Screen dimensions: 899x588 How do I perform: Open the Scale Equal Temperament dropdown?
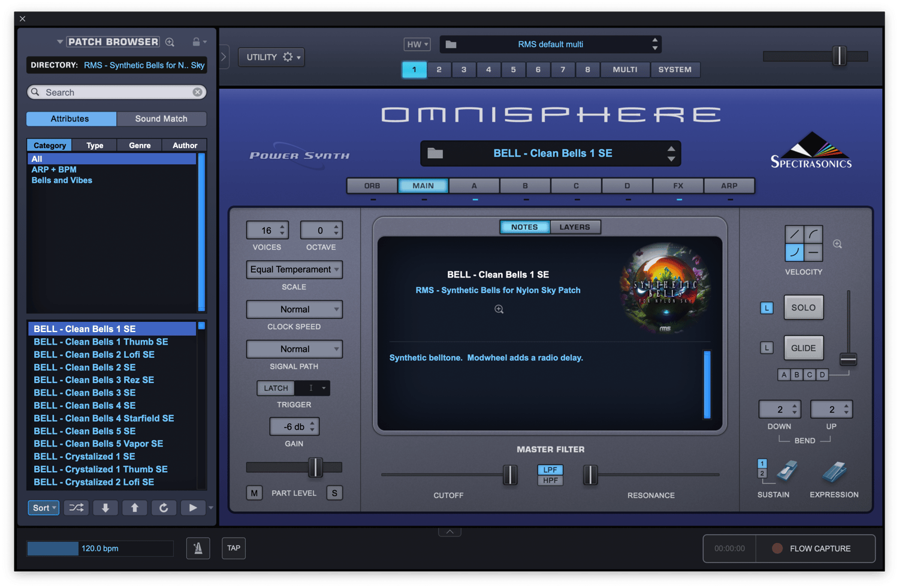tap(294, 270)
